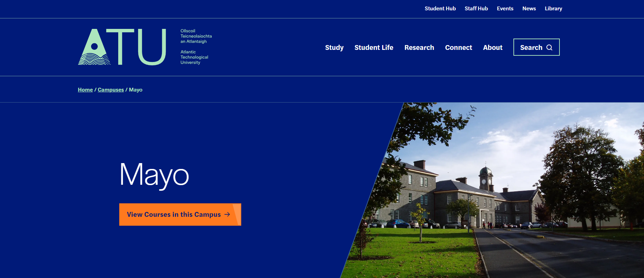
Task: Open the News page
Action: click(529, 9)
